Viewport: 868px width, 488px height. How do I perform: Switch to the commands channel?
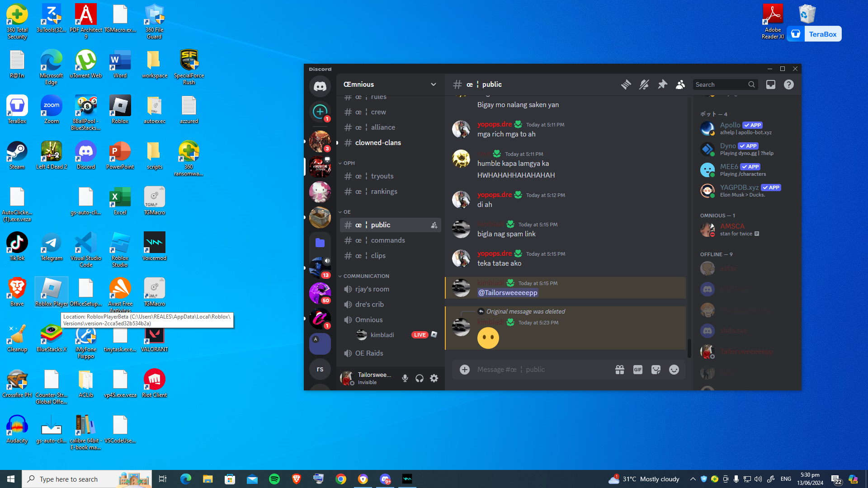[x=387, y=240]
